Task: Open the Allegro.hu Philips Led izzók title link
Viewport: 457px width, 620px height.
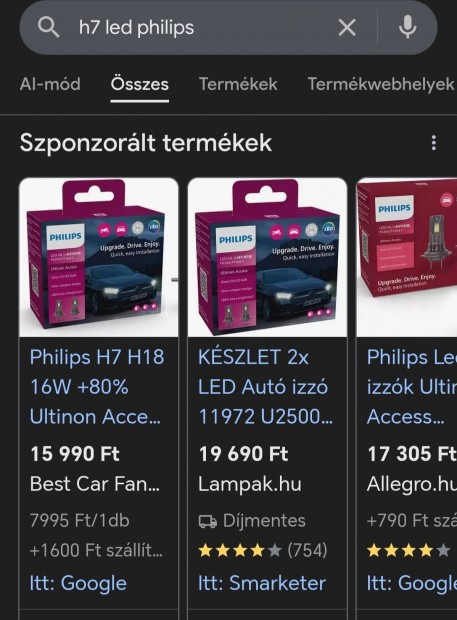Action: click(411, 387)
